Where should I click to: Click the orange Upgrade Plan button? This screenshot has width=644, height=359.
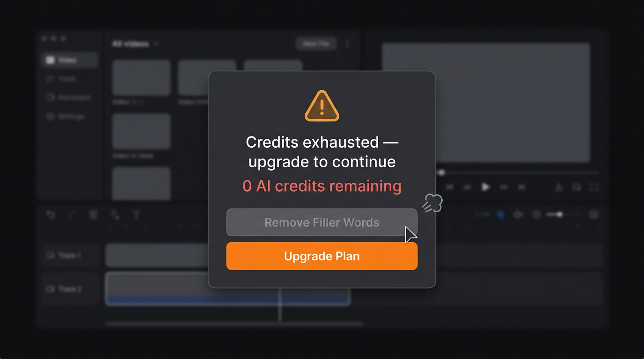[x=322, y=256]
